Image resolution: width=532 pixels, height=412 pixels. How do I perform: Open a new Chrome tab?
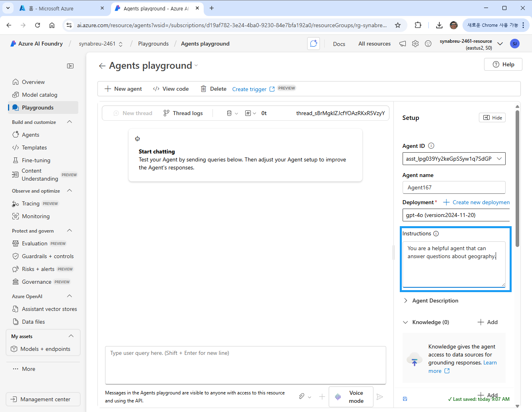point(212,8)
